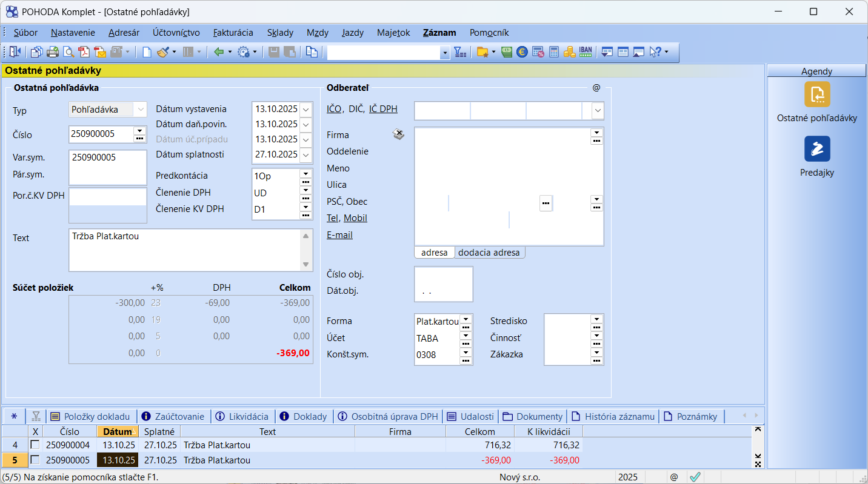This screenshot has width=868, height=484.
Task: Click the print toolbar icon
Action: 53,52
